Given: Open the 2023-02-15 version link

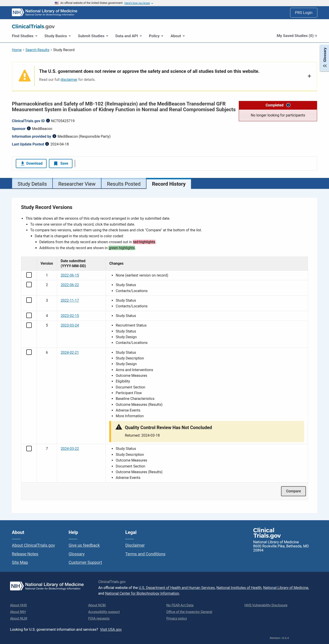Looking at the screenshot, I should point(69,316).
